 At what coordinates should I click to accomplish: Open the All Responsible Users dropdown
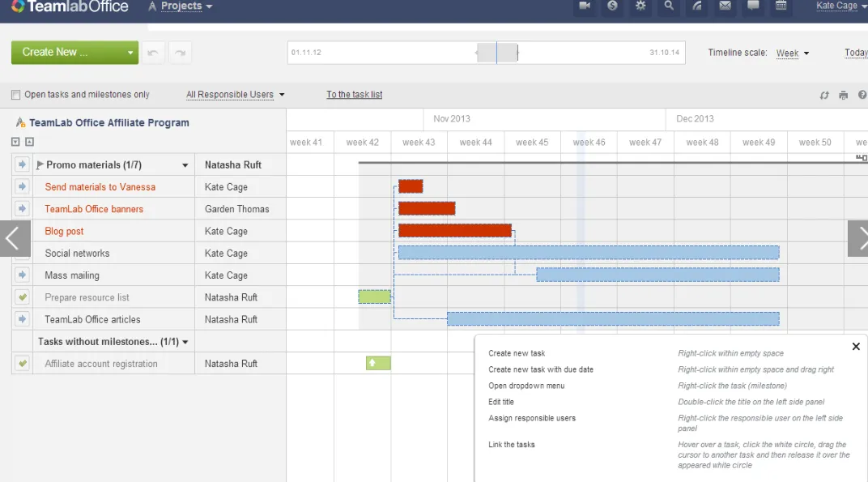point(235,95)
